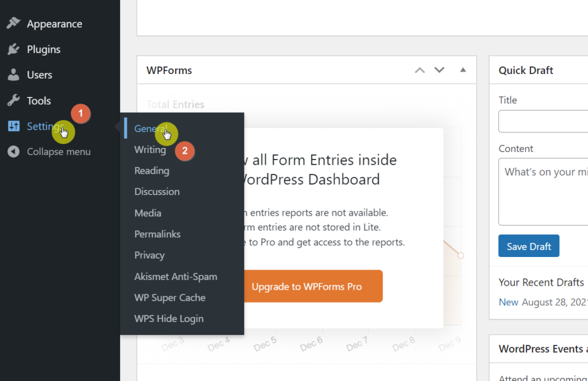Click Upgrade to WPForms Pro button

click(313, 286)
